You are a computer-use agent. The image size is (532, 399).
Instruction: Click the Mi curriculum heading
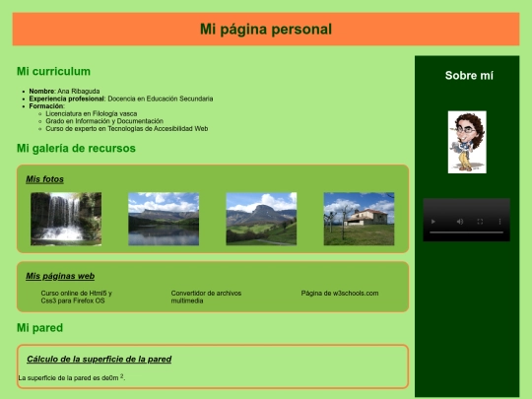click(x=53, y=71)
